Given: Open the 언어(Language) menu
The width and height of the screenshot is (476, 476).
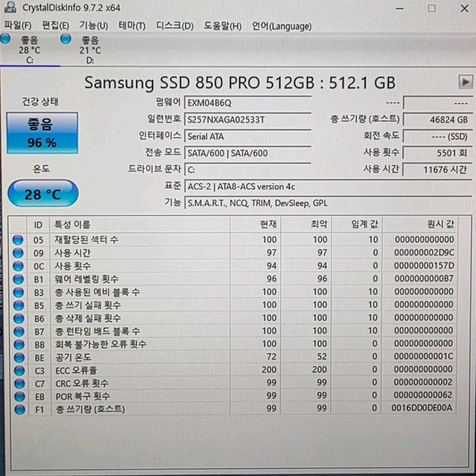Looking at the screenshot, I should tap(282, 26).
